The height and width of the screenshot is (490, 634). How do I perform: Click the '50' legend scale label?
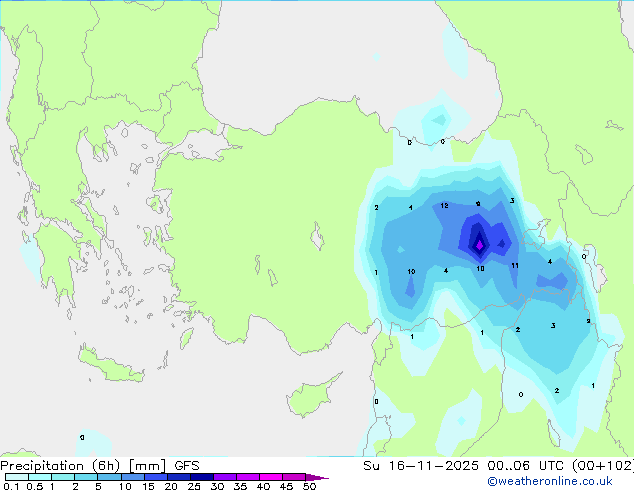click(309, 486)
